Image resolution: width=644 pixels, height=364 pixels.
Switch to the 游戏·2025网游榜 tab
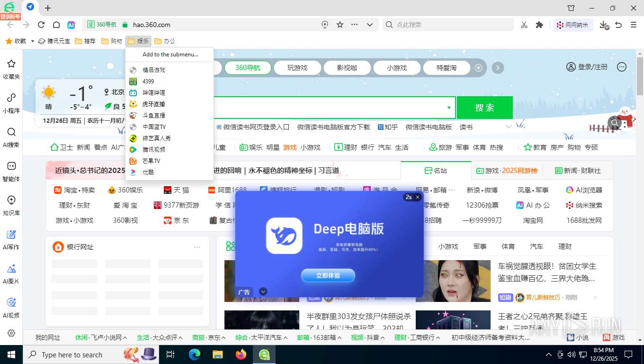tap(507, 171)
